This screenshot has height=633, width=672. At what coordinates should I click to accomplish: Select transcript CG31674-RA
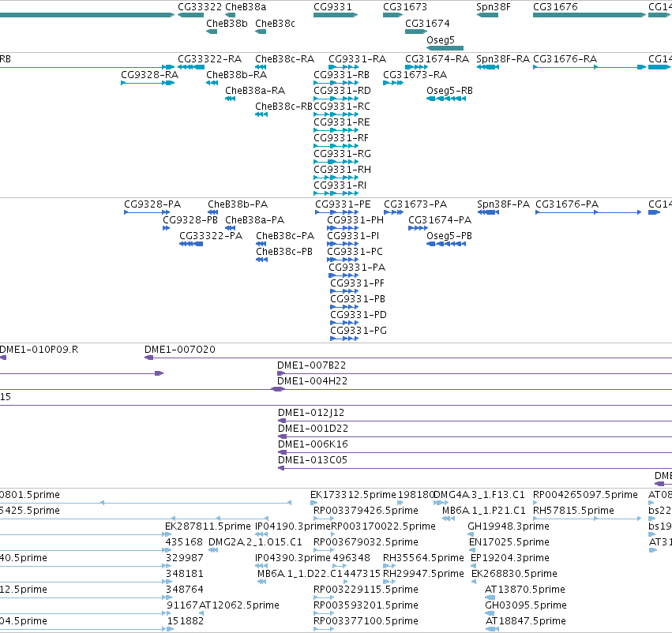click(x=437, y=59)
